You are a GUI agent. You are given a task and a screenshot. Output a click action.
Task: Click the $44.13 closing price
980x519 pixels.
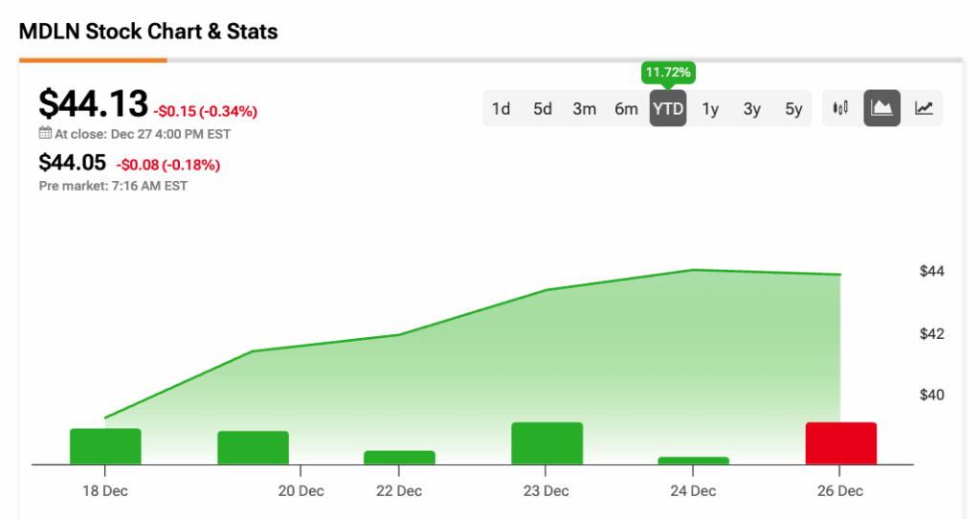(93, 103)
